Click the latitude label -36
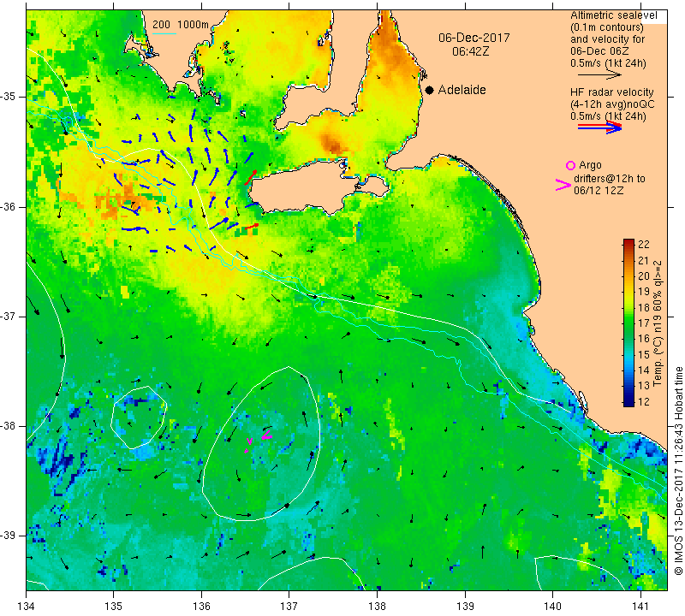This screenshot has height=616, width=685. (9, 206)
